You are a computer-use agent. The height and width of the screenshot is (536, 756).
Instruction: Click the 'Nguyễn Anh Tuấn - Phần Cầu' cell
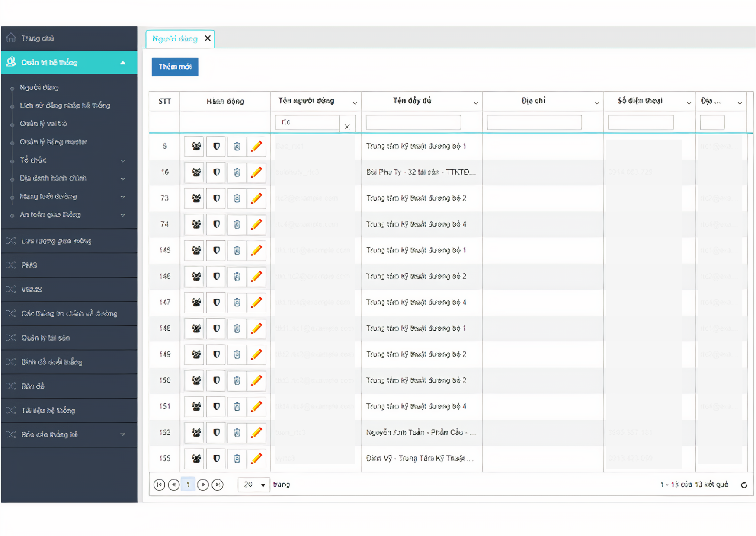422,432
